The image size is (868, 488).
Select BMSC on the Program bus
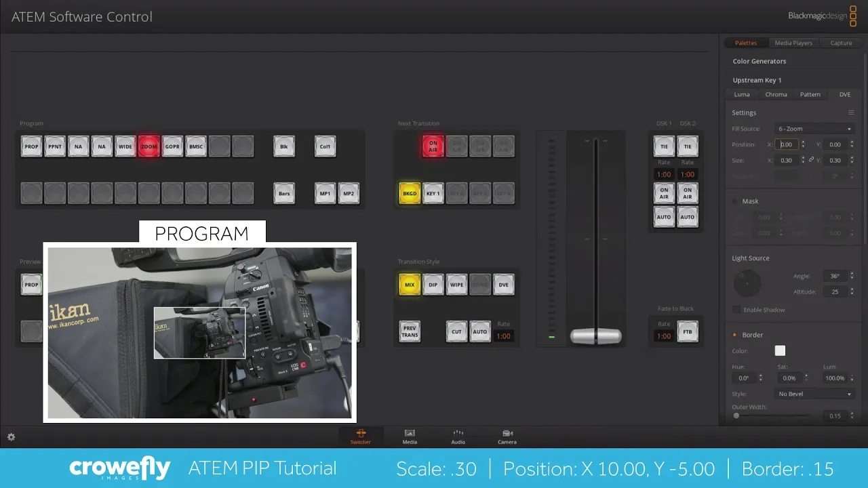196,146
